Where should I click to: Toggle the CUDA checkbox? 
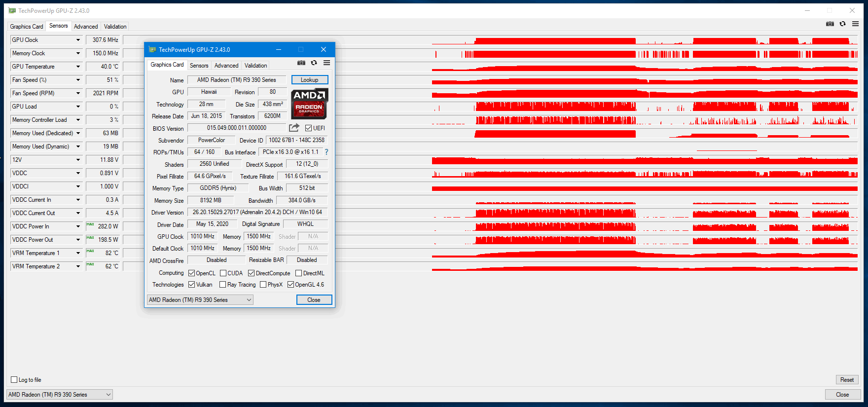click(223, 273)
